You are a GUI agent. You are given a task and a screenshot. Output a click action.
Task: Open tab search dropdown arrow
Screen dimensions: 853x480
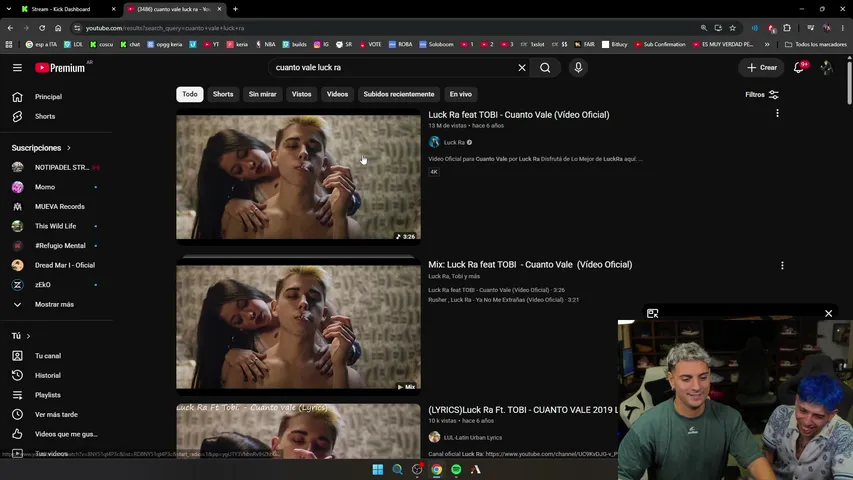pyautogui.click(x=9, y=9)
